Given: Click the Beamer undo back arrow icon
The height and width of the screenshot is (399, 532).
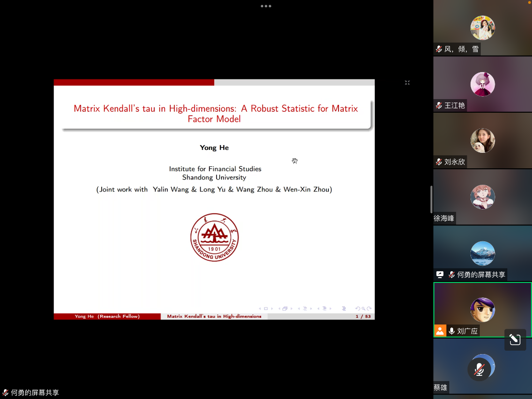Looking at the screenshot, I should [358, 309].
